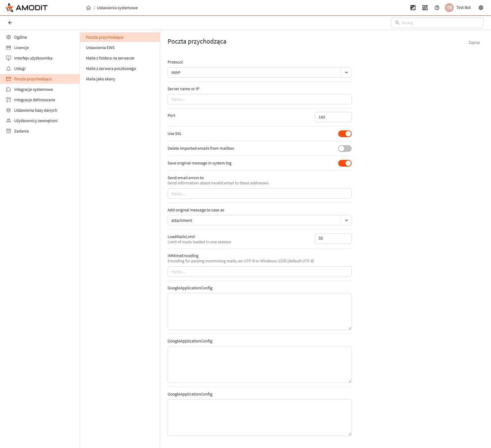Click the AMODIT logo
This screenshot has width=491, height=448.
tap(27, 8)
